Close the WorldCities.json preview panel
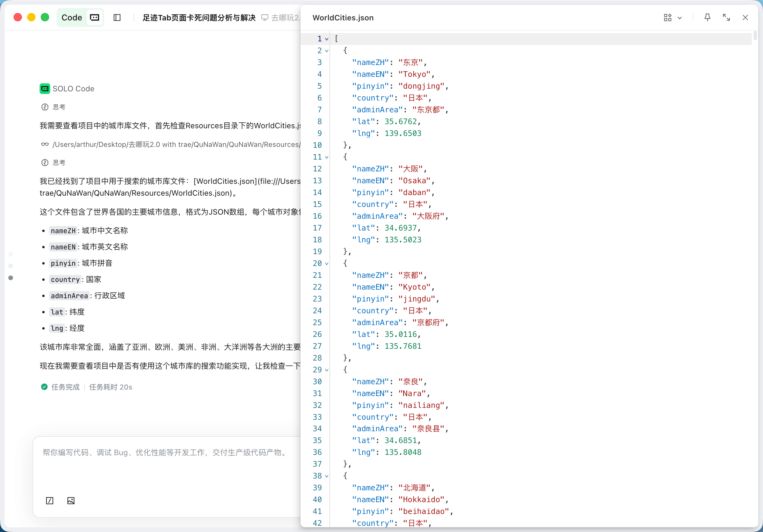The image size is (763, 532). click(745, 18)
